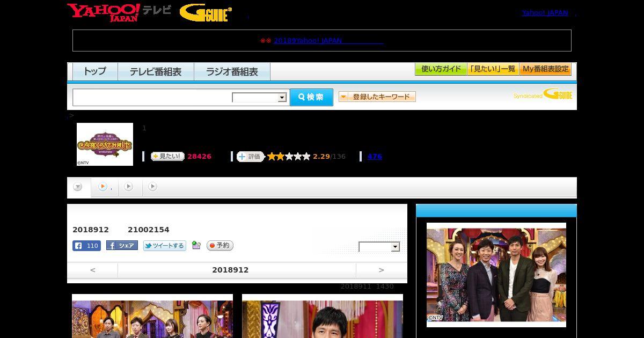The image size is (644, 338).
Task: Add program with 見たい! button
Action: pyautogui.click(x=167, y=156)
